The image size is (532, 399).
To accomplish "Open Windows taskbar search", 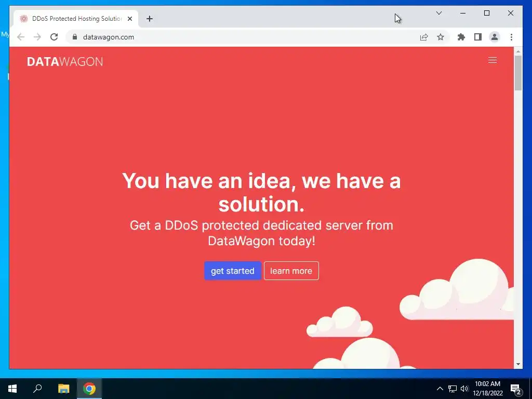I will (37, 389).
